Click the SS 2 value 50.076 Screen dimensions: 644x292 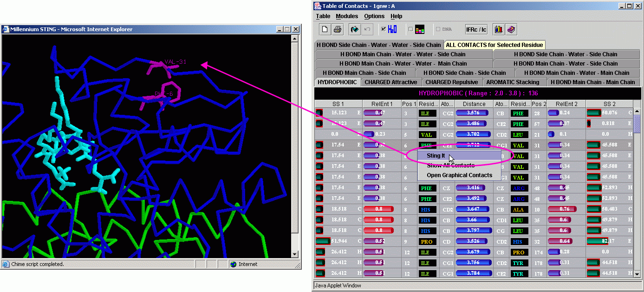610,113
